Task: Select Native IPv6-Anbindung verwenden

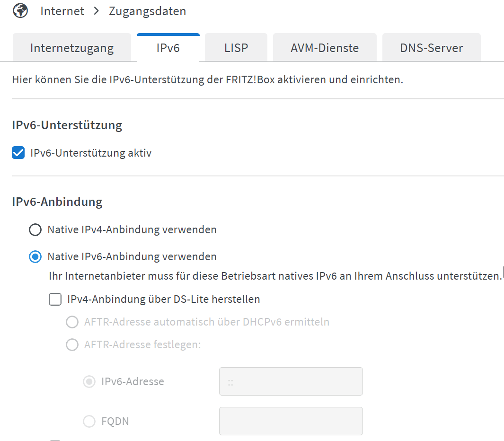Action: tap(35, 257)
